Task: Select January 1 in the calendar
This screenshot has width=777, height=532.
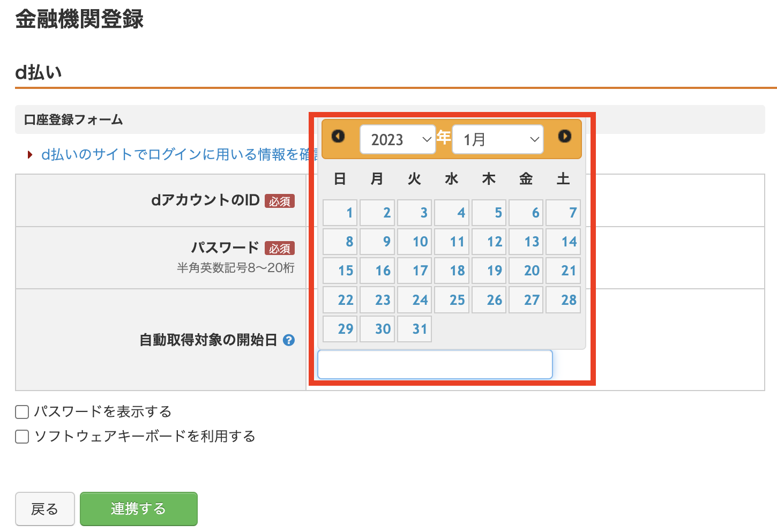Action: coord(340,213)
